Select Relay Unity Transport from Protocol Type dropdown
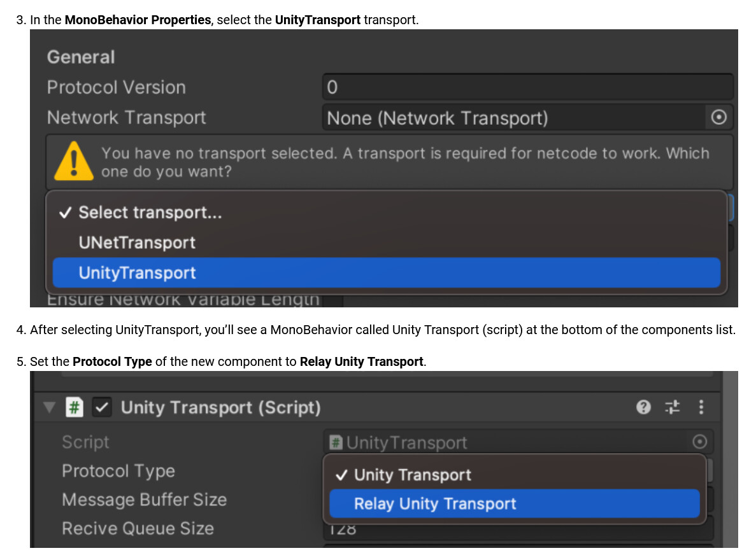Image resolution: width=756 pixels, height=560 pixels. [434, 503]
